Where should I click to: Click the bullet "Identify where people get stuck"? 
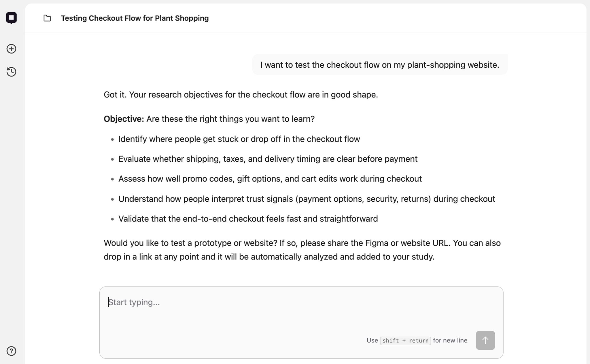click(x=239, y=139)
